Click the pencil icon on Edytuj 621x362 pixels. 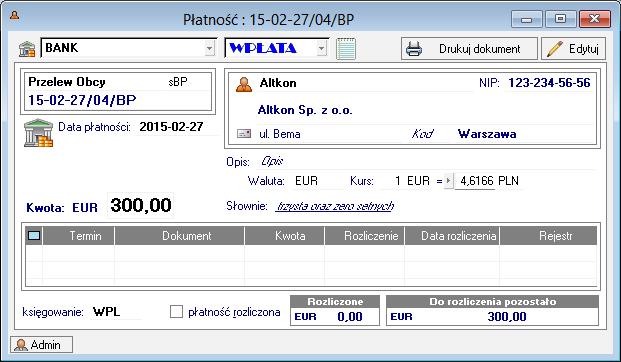click(x=554, y=49)
